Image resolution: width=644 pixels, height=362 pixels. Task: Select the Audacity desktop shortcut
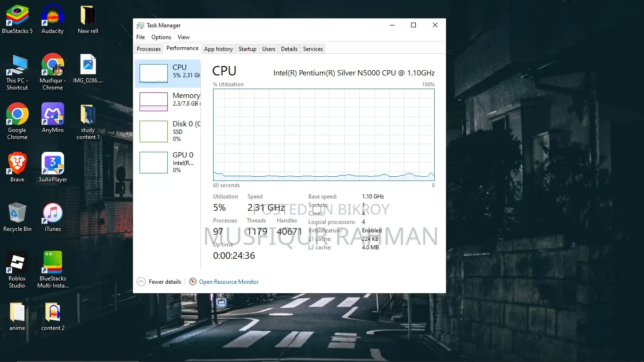pyautogui.click(x=53, y=20)
